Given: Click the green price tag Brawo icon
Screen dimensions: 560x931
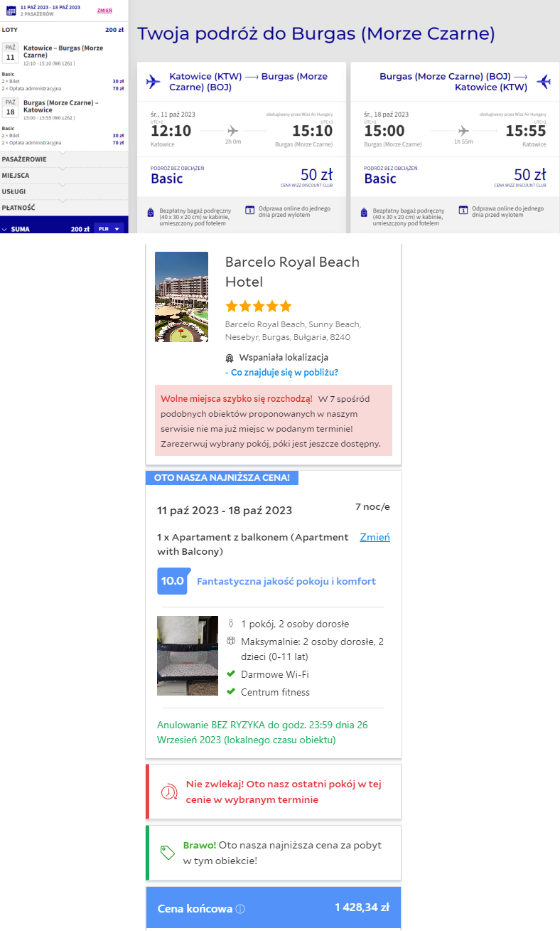Looking at the screenshot, I should [168, 853].
